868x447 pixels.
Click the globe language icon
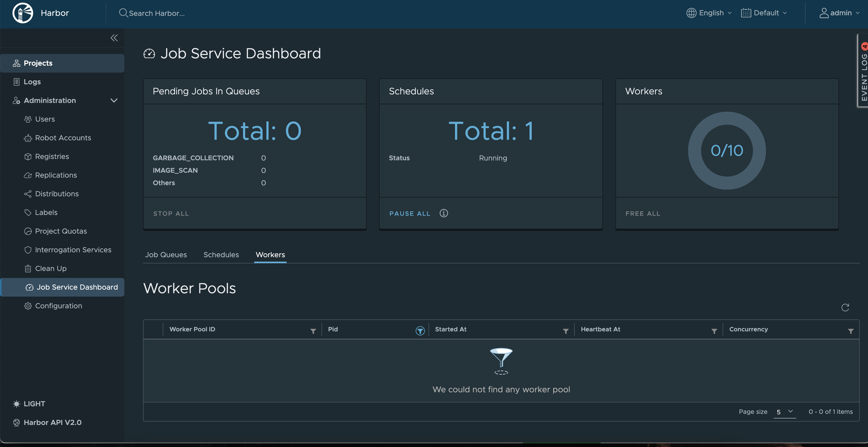point(691,13)
